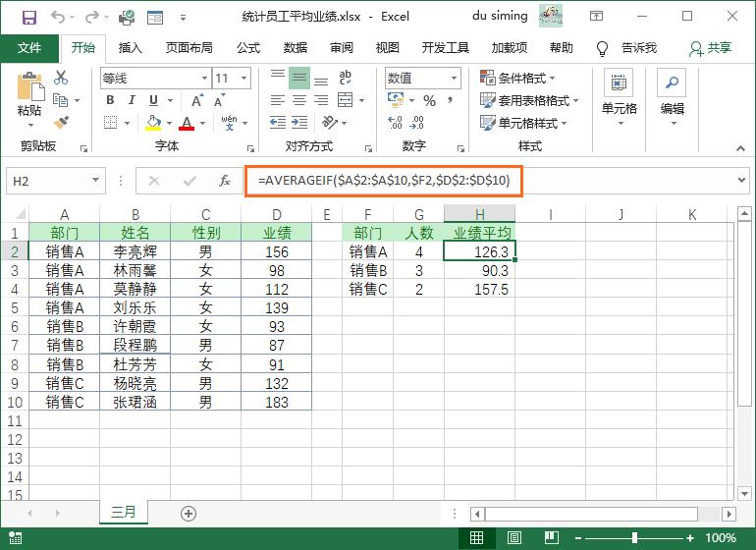Copy the selection with the copy icon
This screenshot has height=550, width=756.
[60, 100]
